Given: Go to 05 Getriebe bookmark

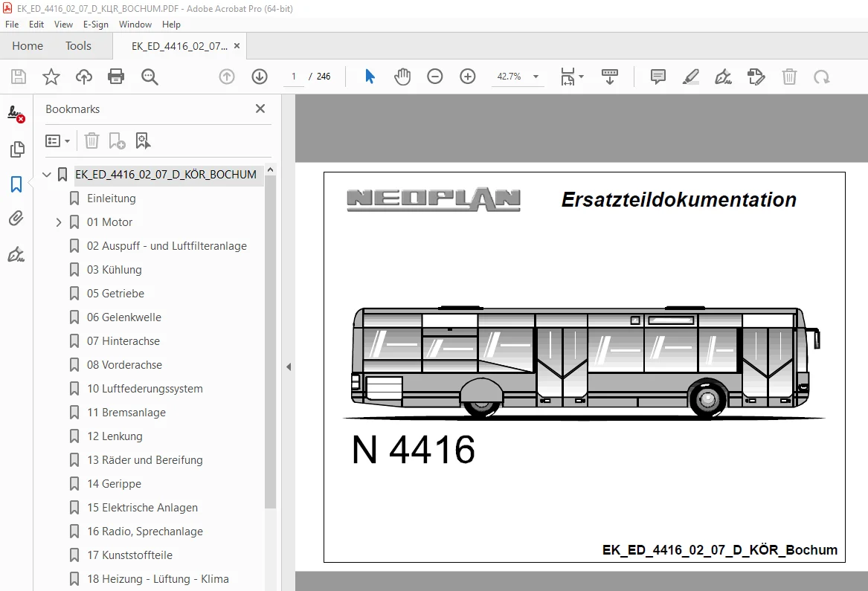Looking at the screenshot, I should pos(115,294).
